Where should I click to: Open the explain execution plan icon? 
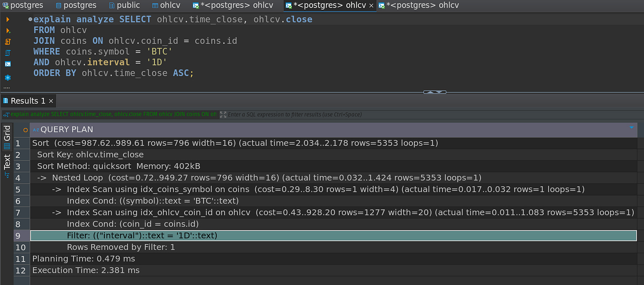click(8, 53)
